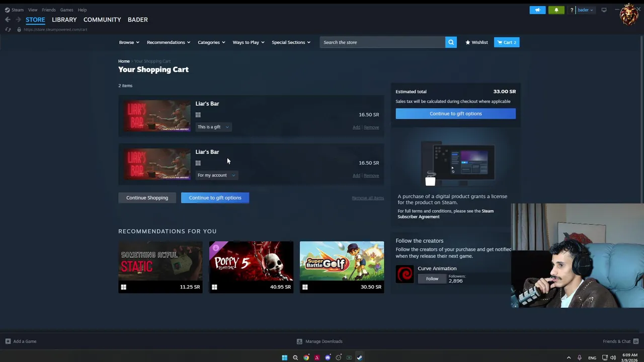Expand the Browse store menu
The height and width of the screenshot is (362, 644).
coord(129,42)
